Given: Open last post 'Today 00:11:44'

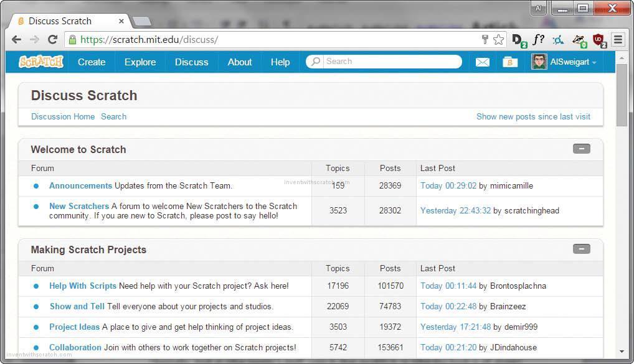Looking at the screenshot, I should click(448, 286).
